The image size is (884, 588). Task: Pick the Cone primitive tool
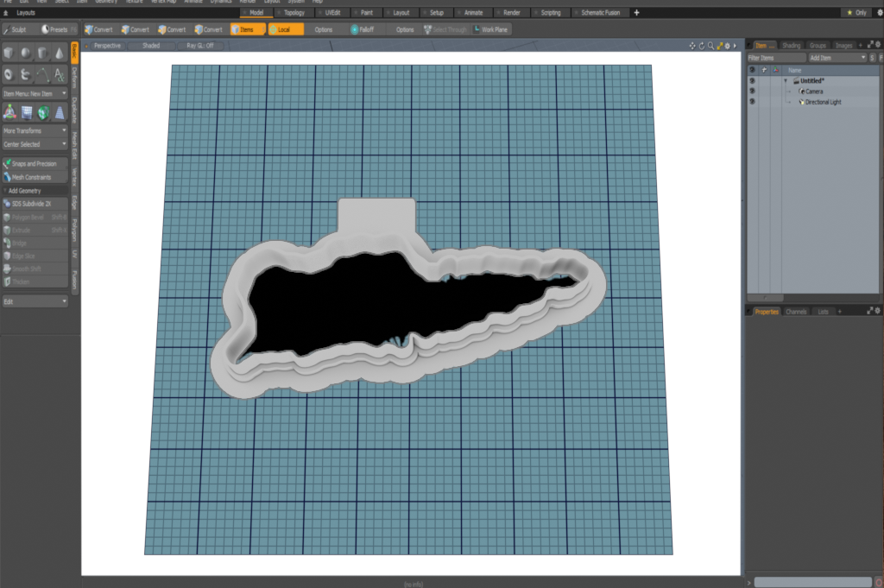(x=59, y=54)
